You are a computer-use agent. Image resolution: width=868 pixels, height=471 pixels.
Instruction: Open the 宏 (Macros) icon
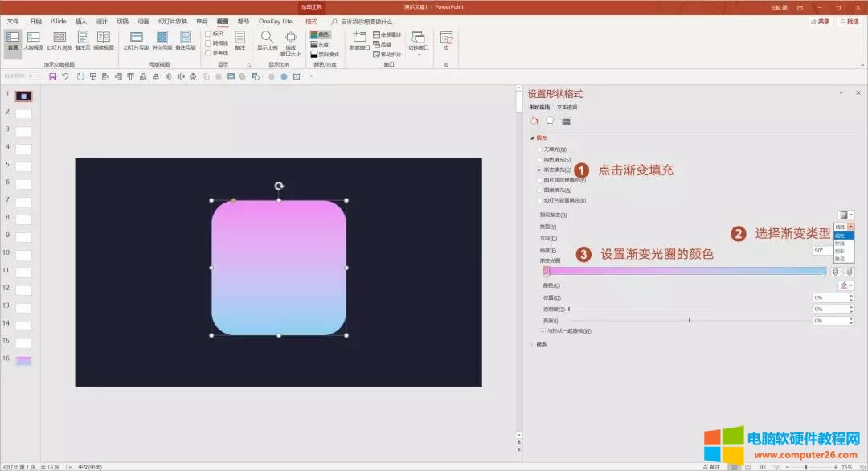(446, 40)
